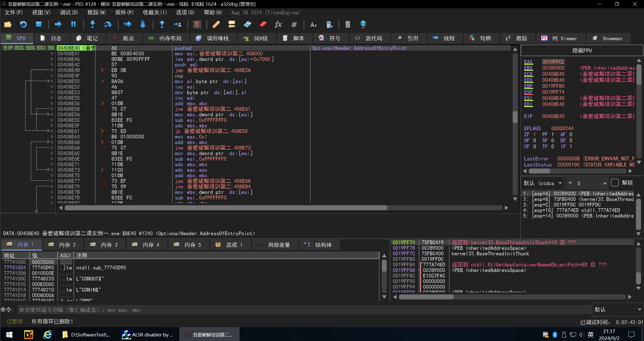Click the 地址 column header in dump
Screen dimensions: 644x341
tap(15, 255)
